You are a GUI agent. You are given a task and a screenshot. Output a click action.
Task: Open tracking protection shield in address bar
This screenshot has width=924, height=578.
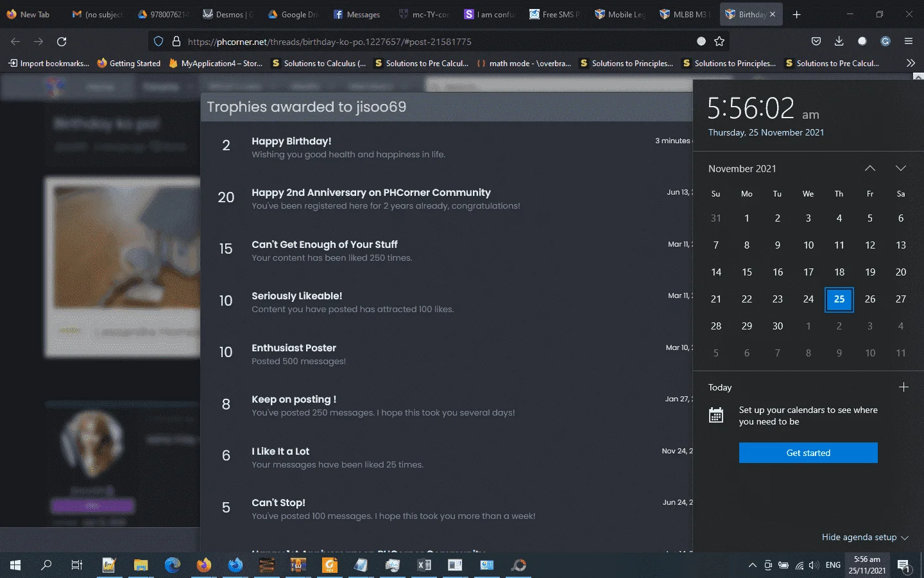158,41
